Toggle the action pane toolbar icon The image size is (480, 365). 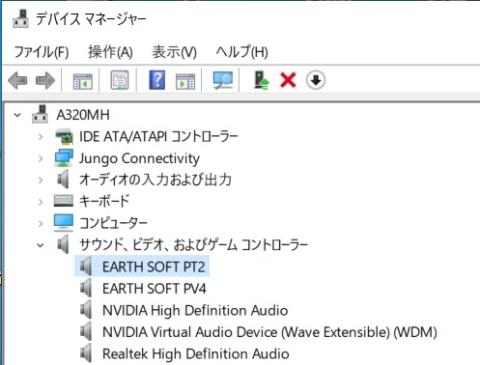point(185,81)
